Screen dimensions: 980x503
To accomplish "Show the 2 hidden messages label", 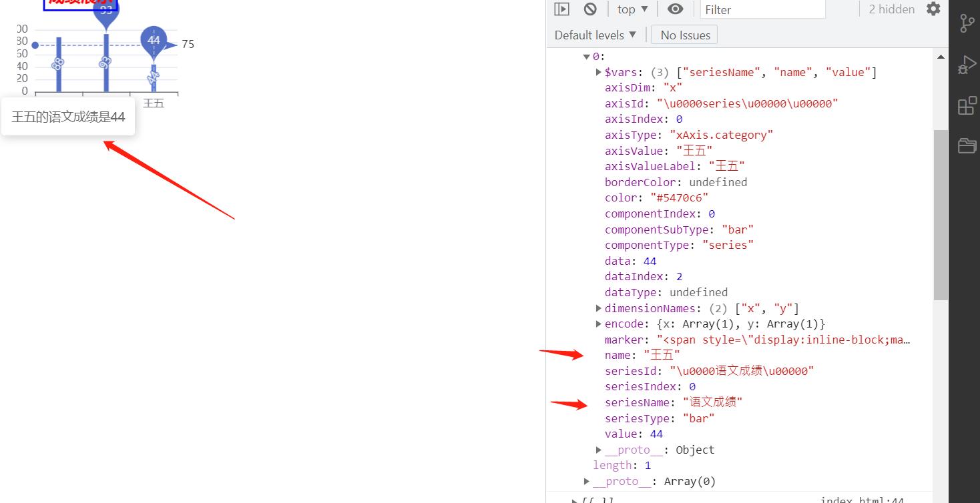I will (892, 9).
